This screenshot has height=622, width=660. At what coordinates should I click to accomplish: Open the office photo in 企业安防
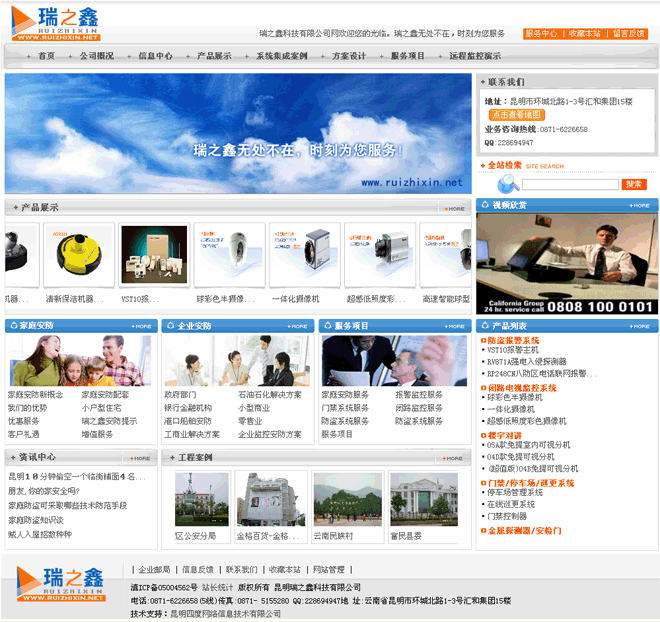237,361
